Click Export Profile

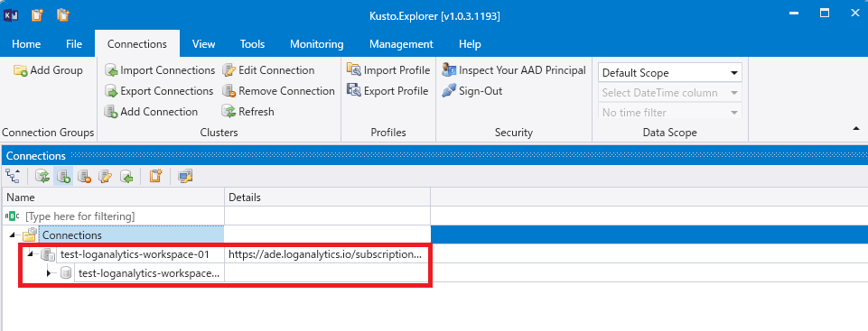pyautogui.click(x=387, y=90)
